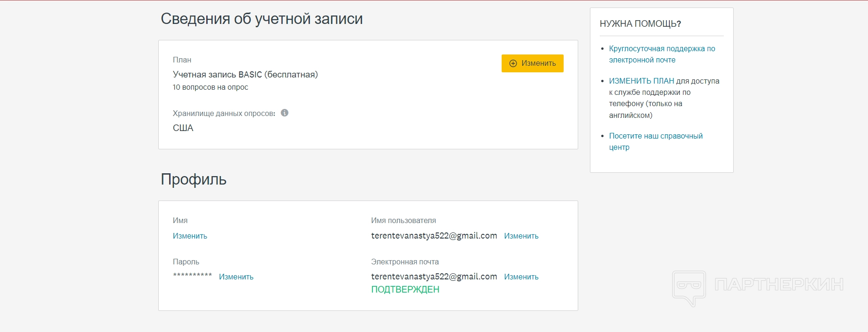Viewport: 868px width, 332px height.
Task: Click the 10 вопросов на опрос text
Action: [x=210, y=87]
